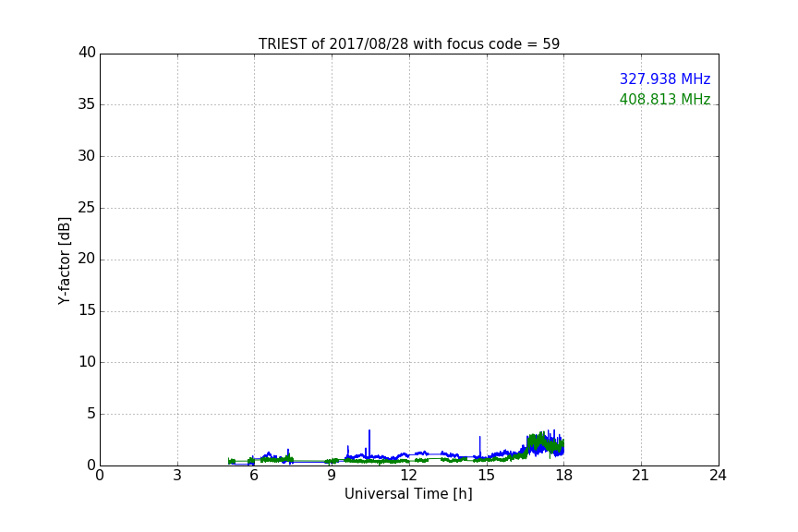Click the y-axis tick label '35'

tap(87, 104)
